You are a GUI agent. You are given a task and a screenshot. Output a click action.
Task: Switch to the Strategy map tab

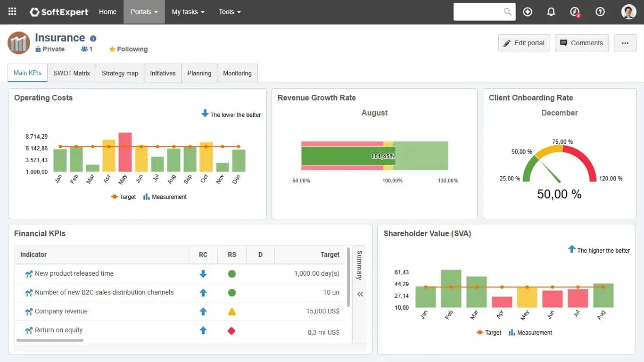tap(120, 73)
